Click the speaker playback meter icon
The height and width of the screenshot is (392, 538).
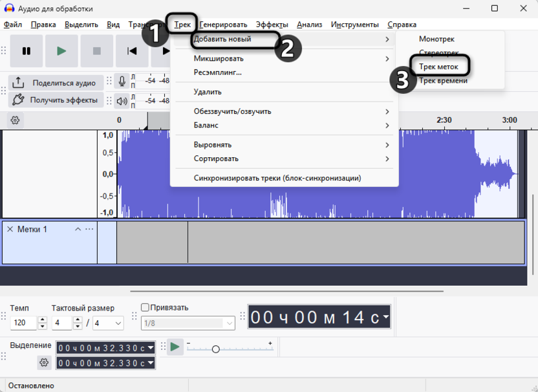tap(123, 100)
